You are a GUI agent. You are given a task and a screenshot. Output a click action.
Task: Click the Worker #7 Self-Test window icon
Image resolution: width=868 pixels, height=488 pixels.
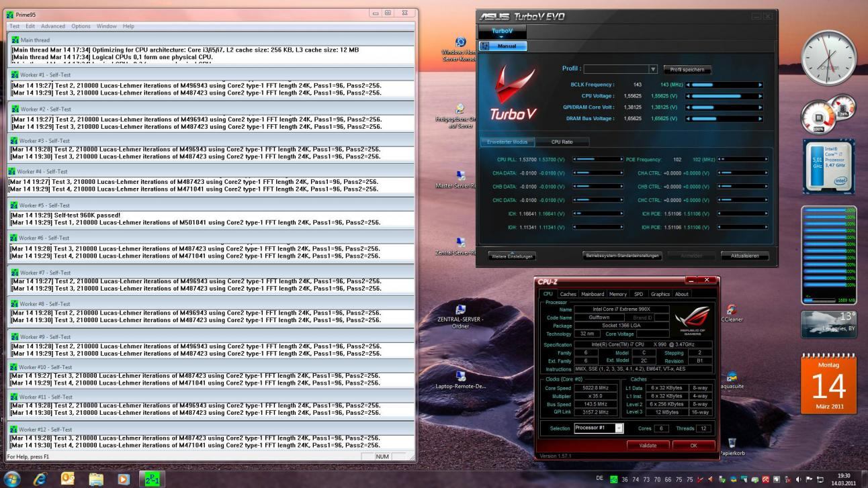click(13, 273)
